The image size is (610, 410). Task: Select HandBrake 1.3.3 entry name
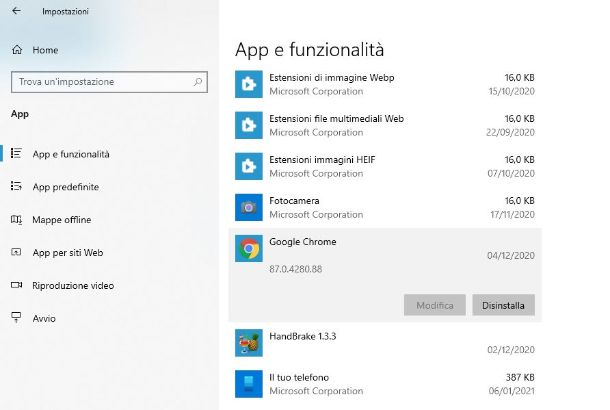(303, 336)
